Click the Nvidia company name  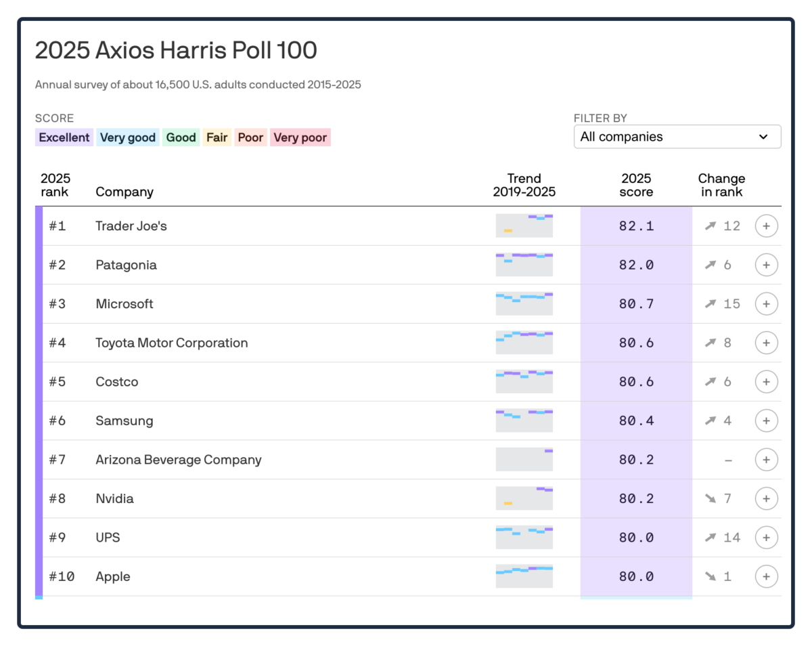(114, 498)
